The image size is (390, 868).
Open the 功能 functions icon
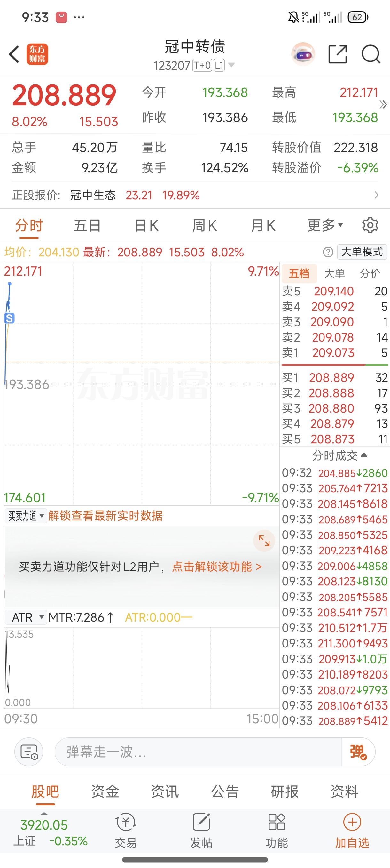point(277,831)
